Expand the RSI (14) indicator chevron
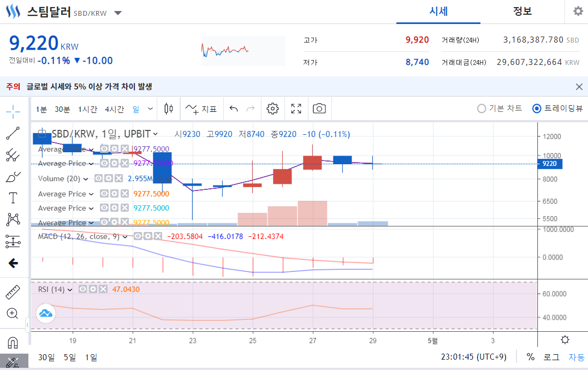 70,290
